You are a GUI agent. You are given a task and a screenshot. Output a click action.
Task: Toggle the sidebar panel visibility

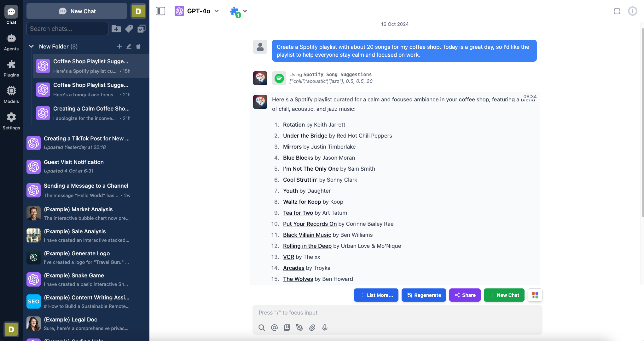tap(160, 11)
